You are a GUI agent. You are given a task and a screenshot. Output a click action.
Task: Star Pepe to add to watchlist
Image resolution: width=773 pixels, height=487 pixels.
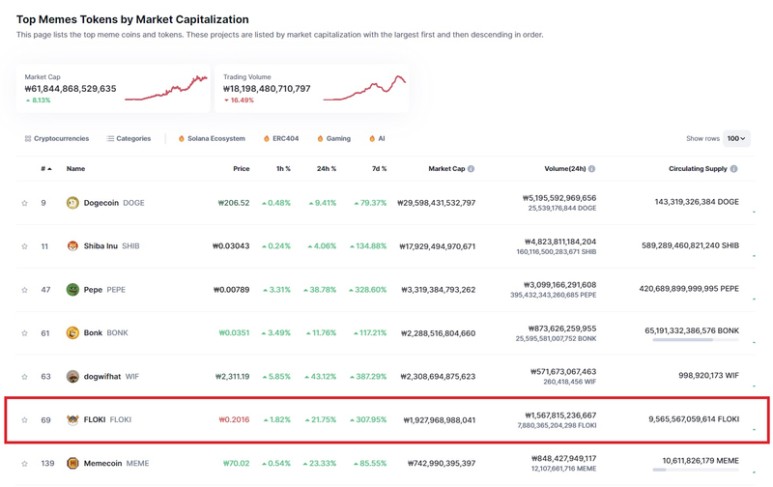click(25, 290)
